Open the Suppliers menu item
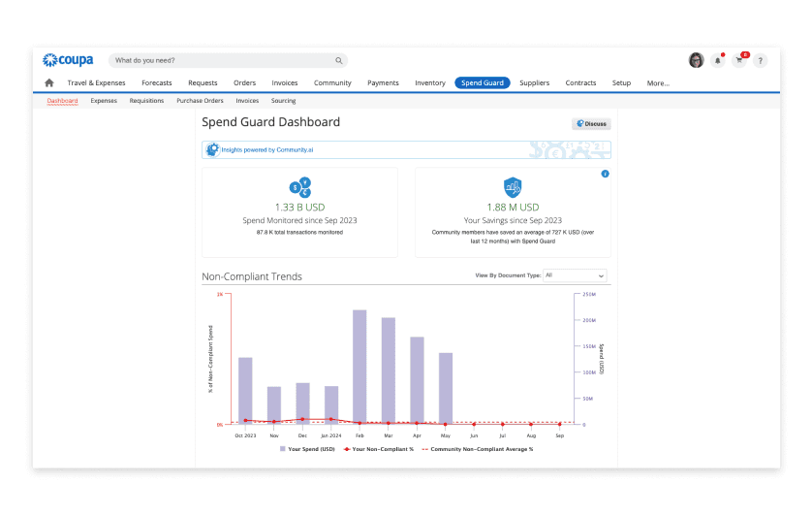 (535, 82)
